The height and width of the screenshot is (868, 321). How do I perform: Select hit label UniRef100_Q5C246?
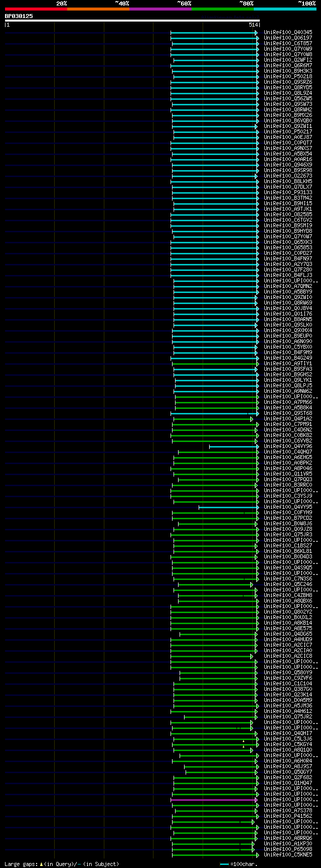288,585
